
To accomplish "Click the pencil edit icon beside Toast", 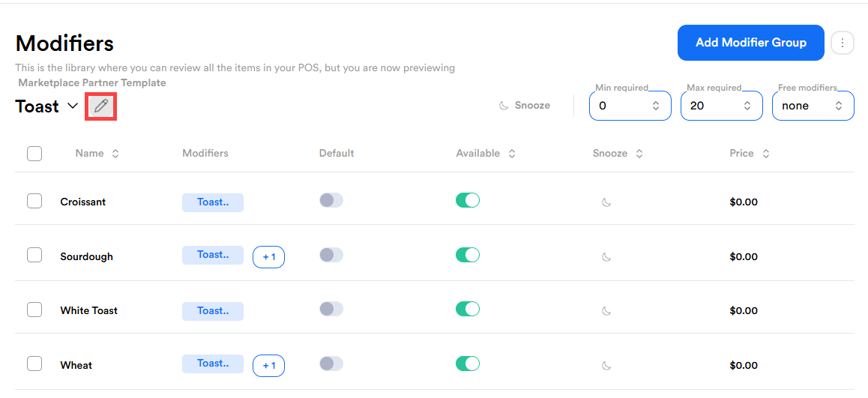I will pos(101,106).
